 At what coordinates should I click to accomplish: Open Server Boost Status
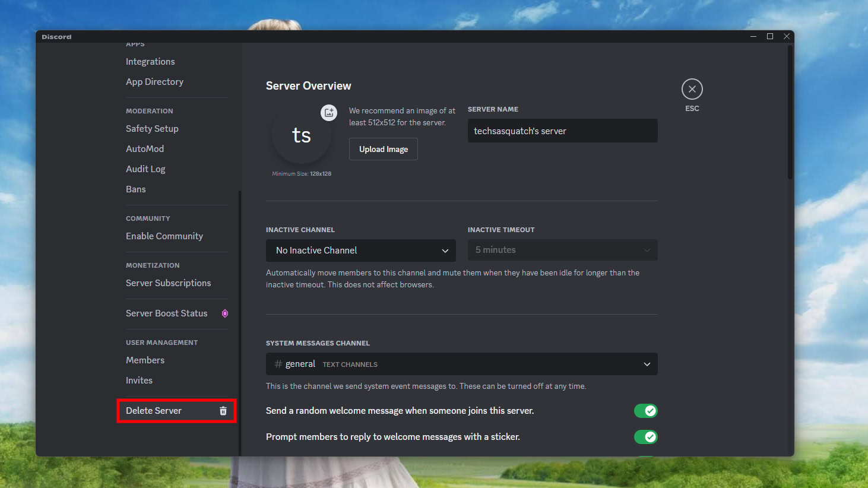coord(167,313)
